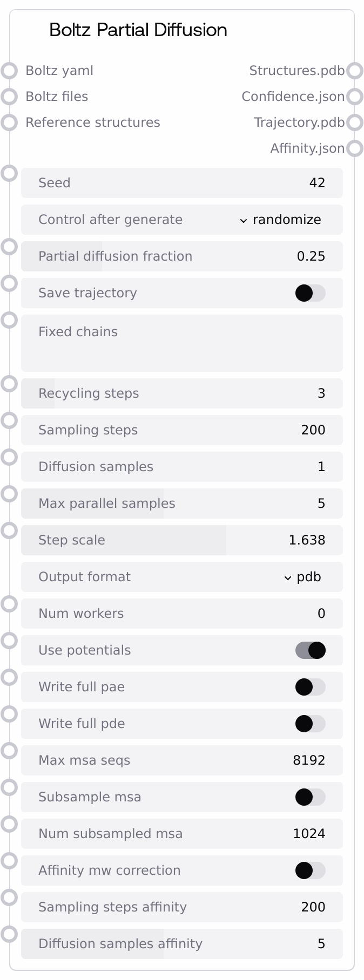364x980 pixels.
Task: Open the Output format pdb dropdown
Action: coord(302,577)
